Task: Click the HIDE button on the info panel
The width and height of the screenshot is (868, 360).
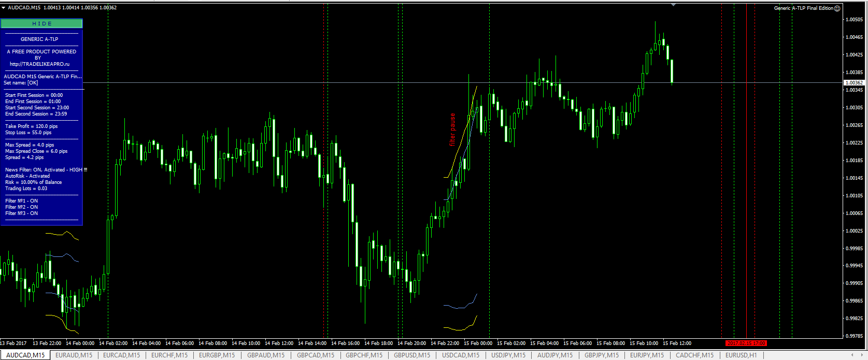Action: coord(41,24)
